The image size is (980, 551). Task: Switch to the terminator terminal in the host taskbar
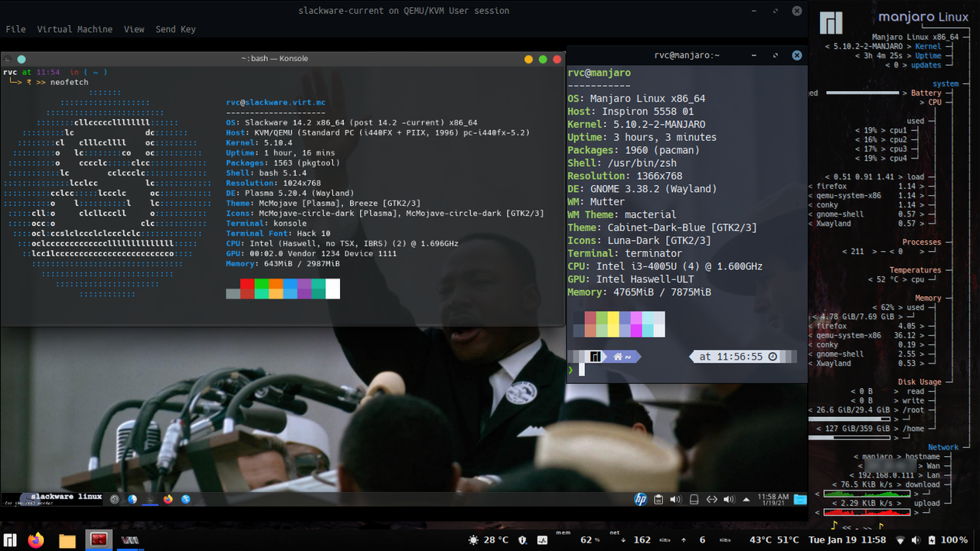[x=99, y=540]
